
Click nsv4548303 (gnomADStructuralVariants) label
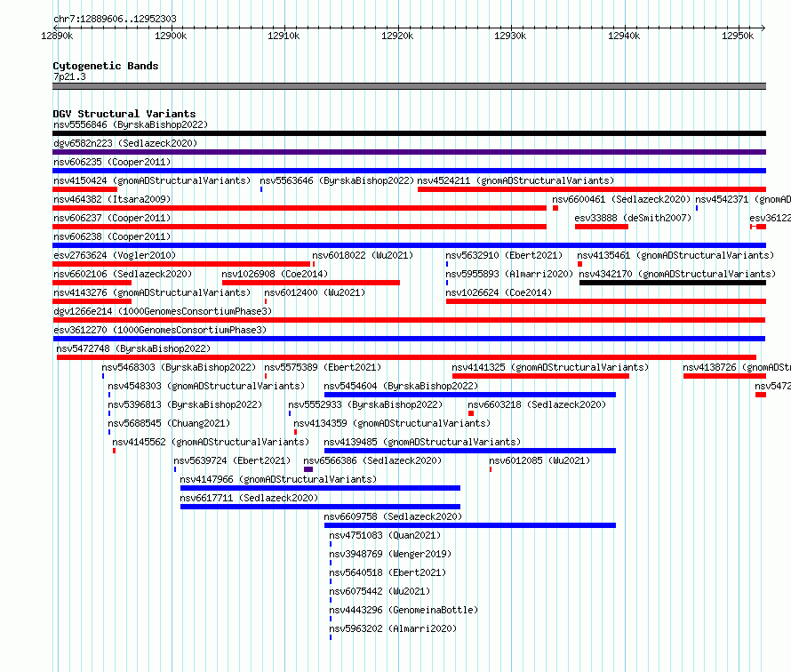pos(206,386)
